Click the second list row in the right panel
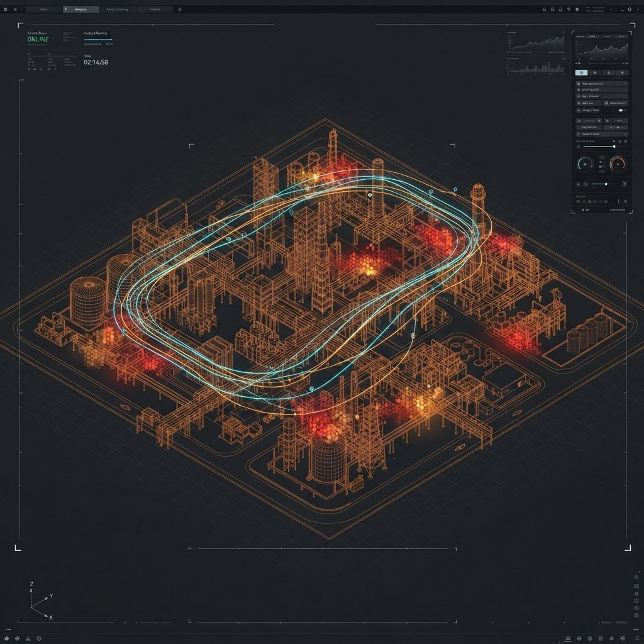 click(602, 90)
